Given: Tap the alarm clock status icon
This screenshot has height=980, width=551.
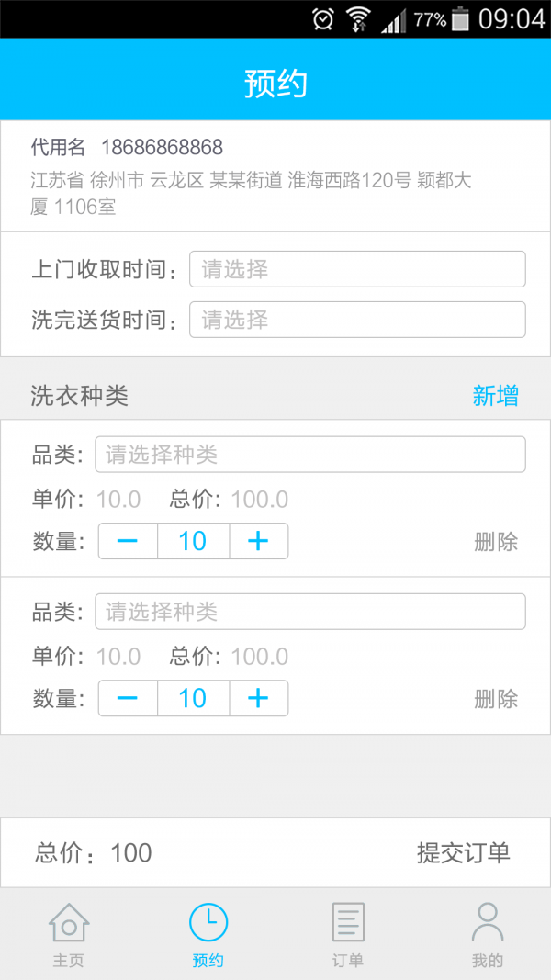Looking at the screenshot, I should 323,18.
